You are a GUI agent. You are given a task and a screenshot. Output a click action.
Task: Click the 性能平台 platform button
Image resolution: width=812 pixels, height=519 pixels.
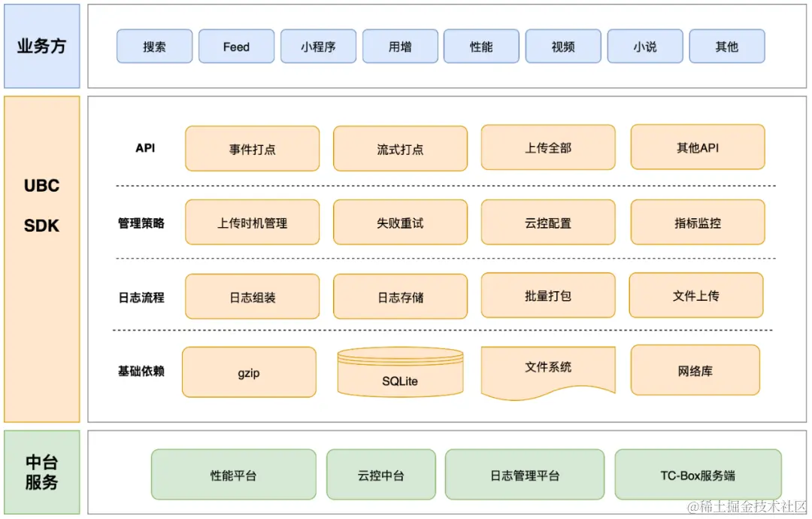pyautogui.click(x=232, y=475)
